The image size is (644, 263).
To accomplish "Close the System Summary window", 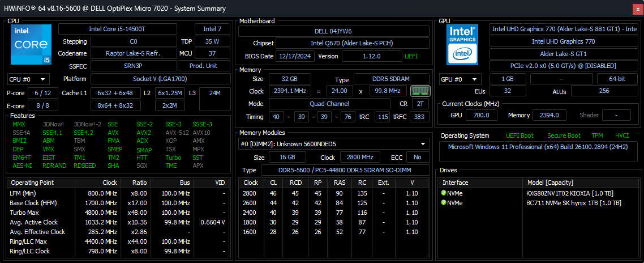I will (x=636, y=9).
